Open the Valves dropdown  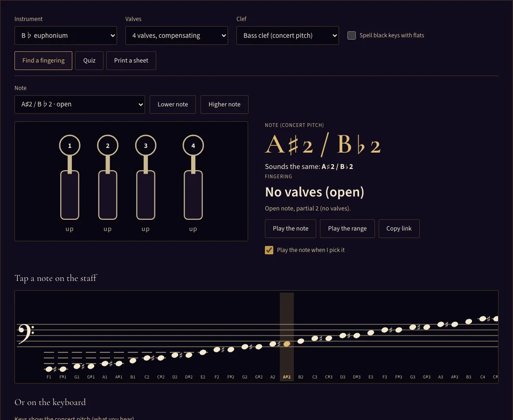pyautogui.click(x=177, y=35)
